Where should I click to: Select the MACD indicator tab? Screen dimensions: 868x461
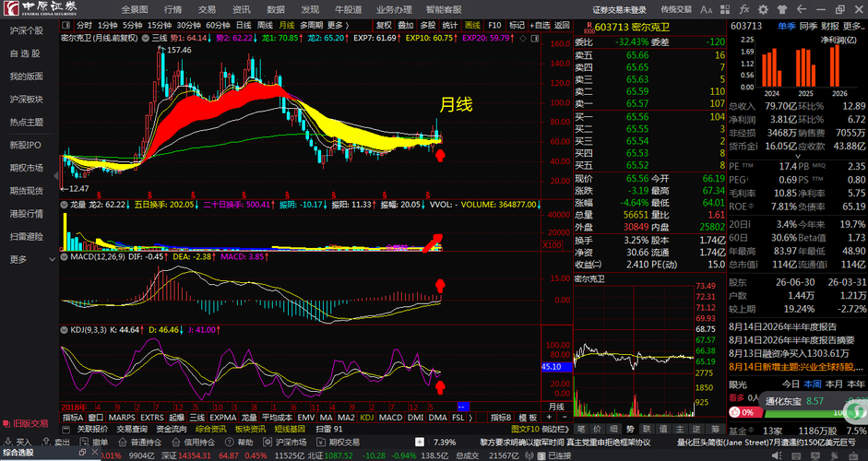(391, 418)
